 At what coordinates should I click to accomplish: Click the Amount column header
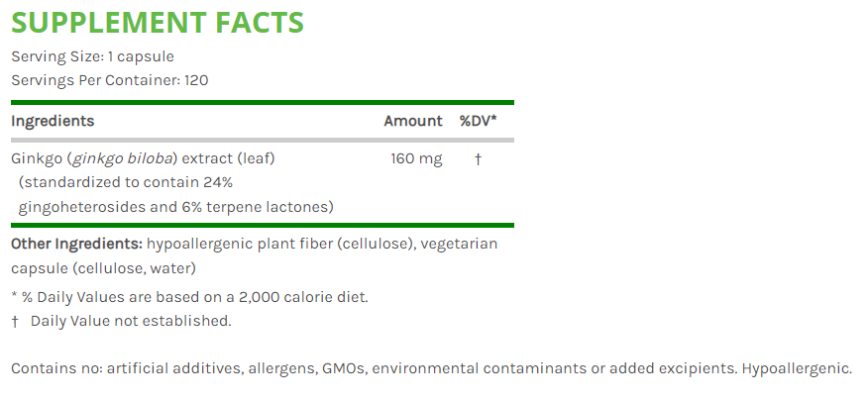[x=413, y=121]
